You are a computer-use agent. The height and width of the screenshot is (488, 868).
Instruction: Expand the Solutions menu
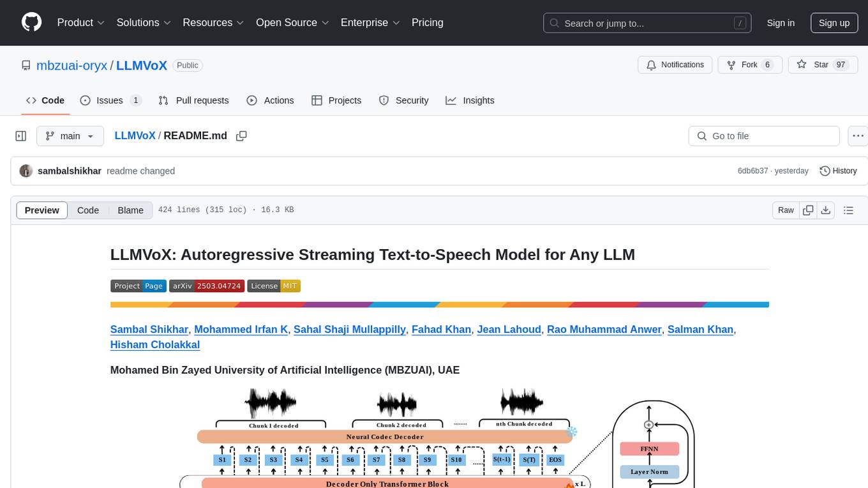click(144, 22)
